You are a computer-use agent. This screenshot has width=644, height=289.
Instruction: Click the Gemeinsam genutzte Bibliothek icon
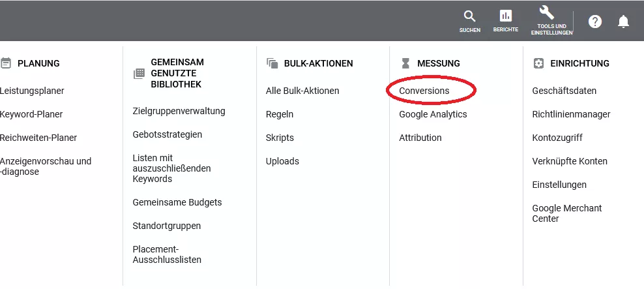click(x=139, y=74)
